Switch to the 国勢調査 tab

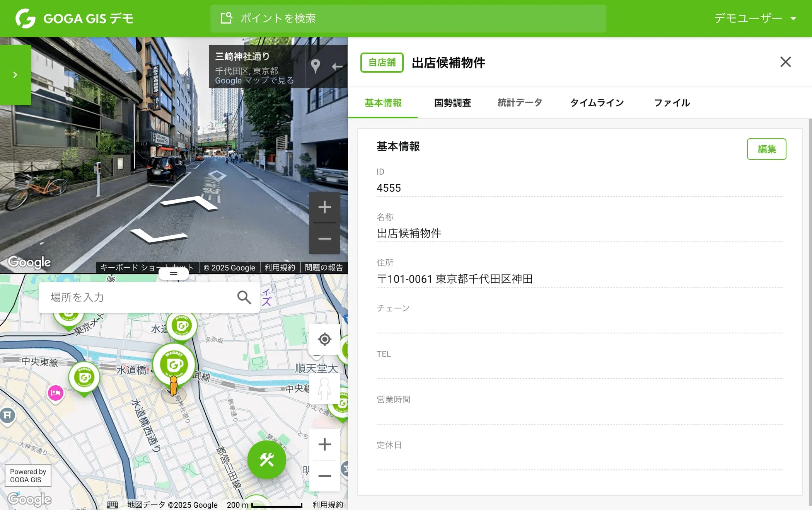pyautogui.click(x=452, y=103)
